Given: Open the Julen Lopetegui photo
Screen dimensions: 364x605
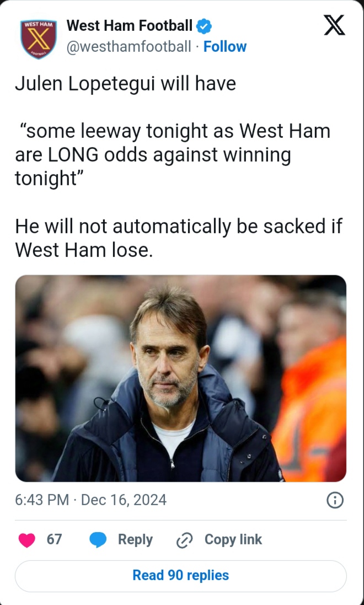Looking at the screenshot, I should 180,378.
